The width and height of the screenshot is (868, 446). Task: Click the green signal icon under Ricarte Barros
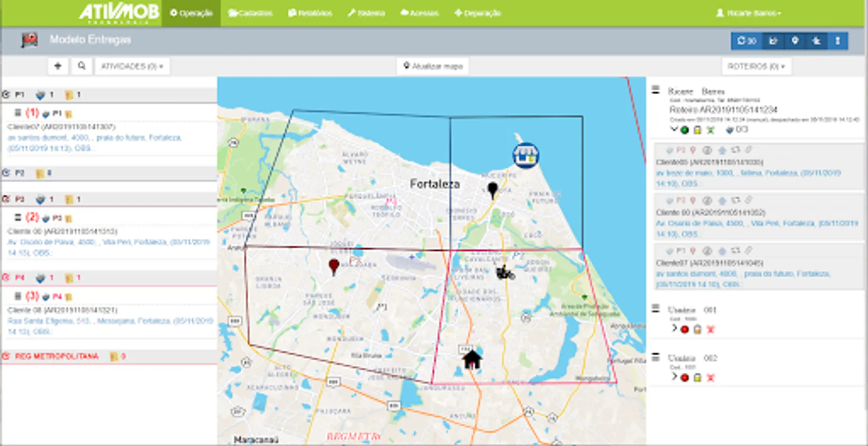click(710, 130)
